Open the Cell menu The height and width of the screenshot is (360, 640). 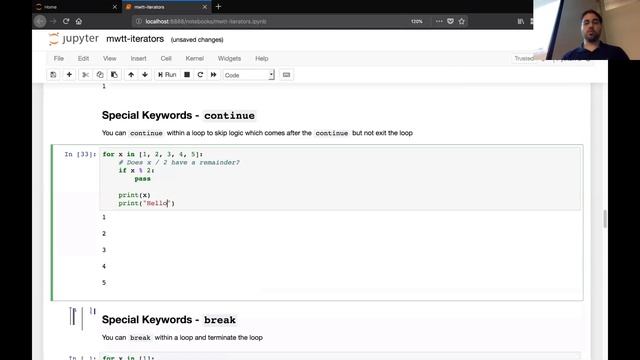(166, 58)
